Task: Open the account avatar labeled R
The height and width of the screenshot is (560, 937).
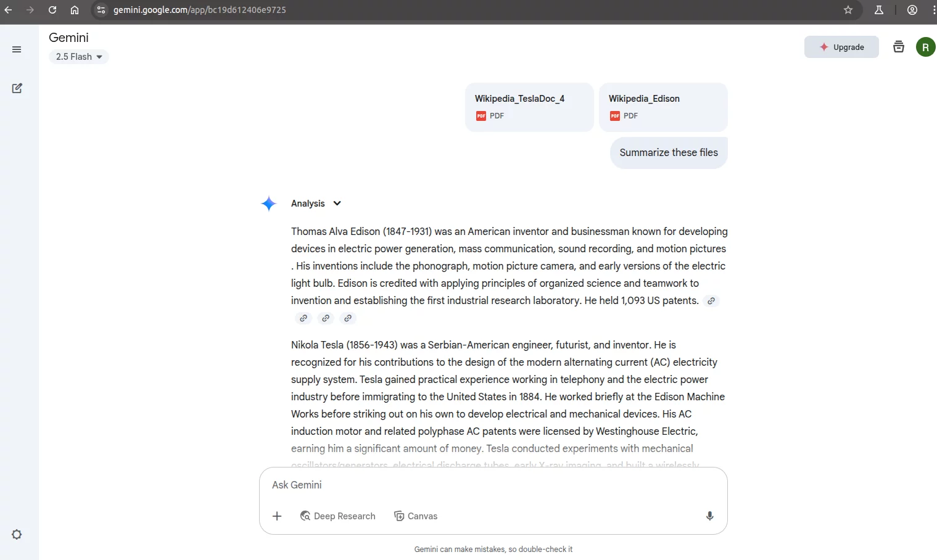Action: tap(925, 47)
